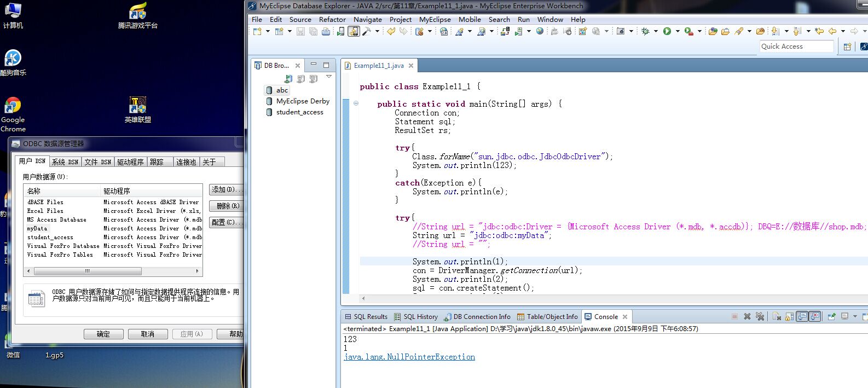The height and width of the screenshot is (388, 868).
Task: Click the Quick Access input field
Action: [796, 47]
